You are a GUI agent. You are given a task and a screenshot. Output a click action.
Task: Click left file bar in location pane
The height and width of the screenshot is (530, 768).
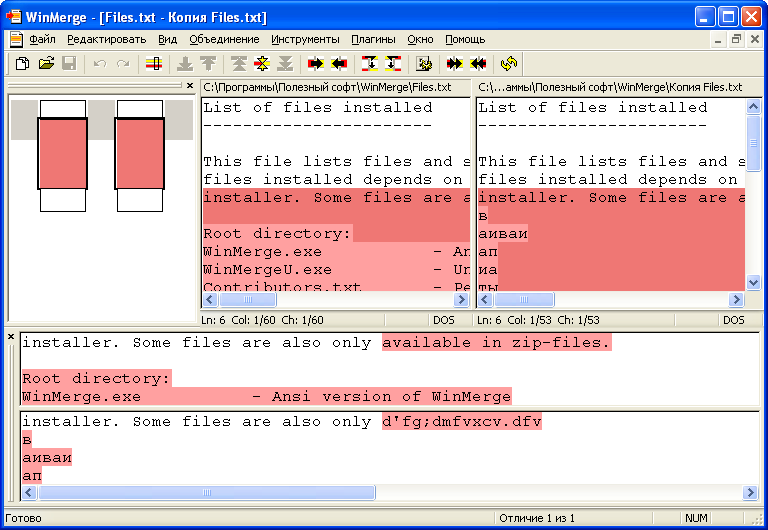click(x=63, y=156)
